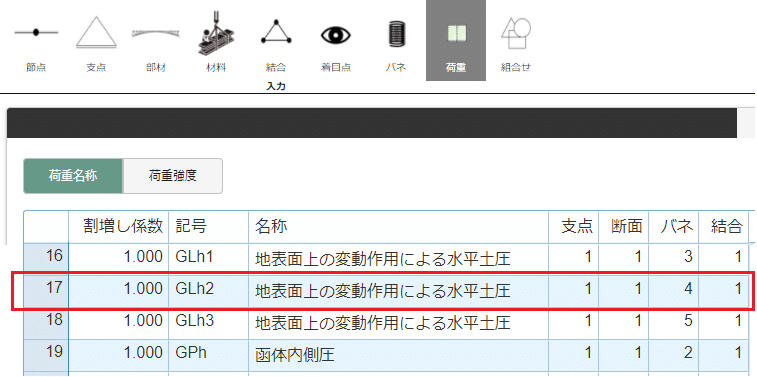This screenshot has width=757, height=377.
Task: Click the name cell in row 17
Action: point(398,291)
